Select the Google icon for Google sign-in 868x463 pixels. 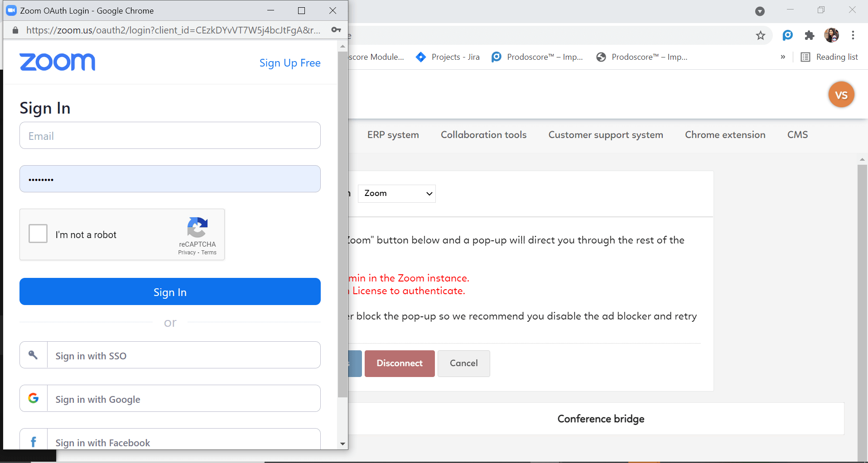[x=34, y=398]
